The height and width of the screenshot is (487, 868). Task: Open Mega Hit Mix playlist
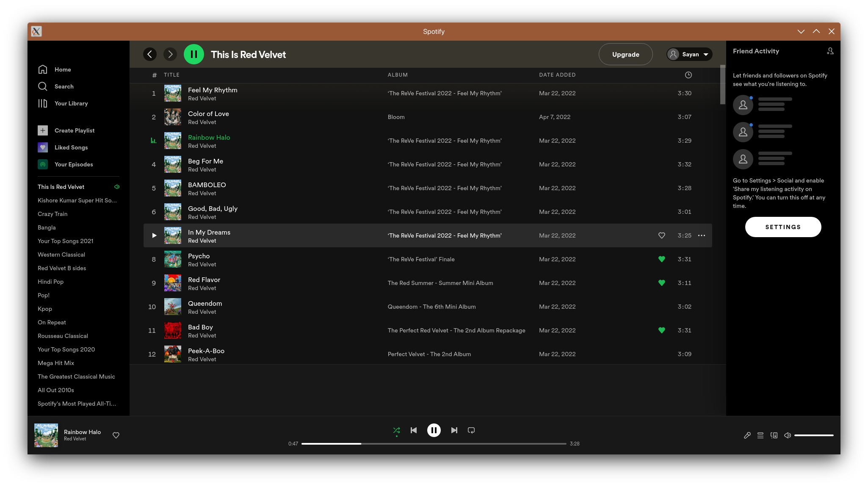pos(56,363)
